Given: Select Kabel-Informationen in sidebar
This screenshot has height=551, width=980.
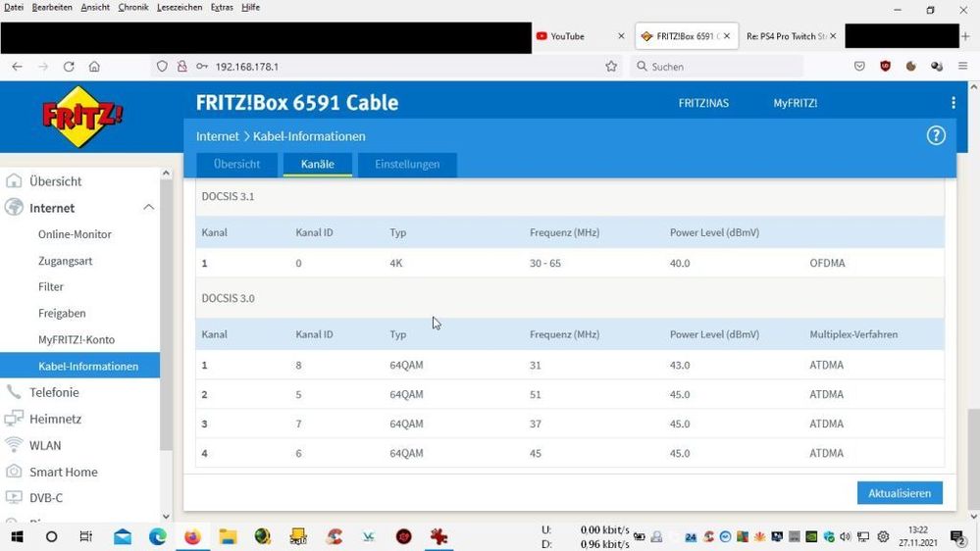Looking at the screenshot, I should point(80,366).
